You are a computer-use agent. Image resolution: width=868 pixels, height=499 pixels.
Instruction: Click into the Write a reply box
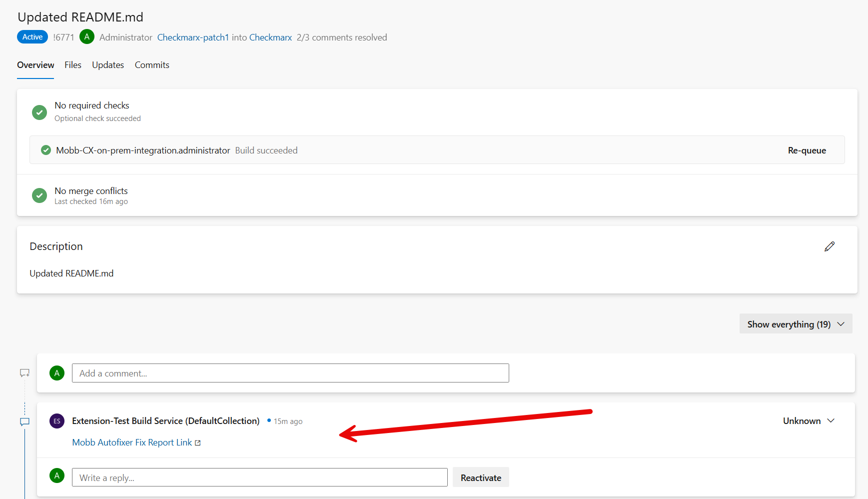pos(259,477)
